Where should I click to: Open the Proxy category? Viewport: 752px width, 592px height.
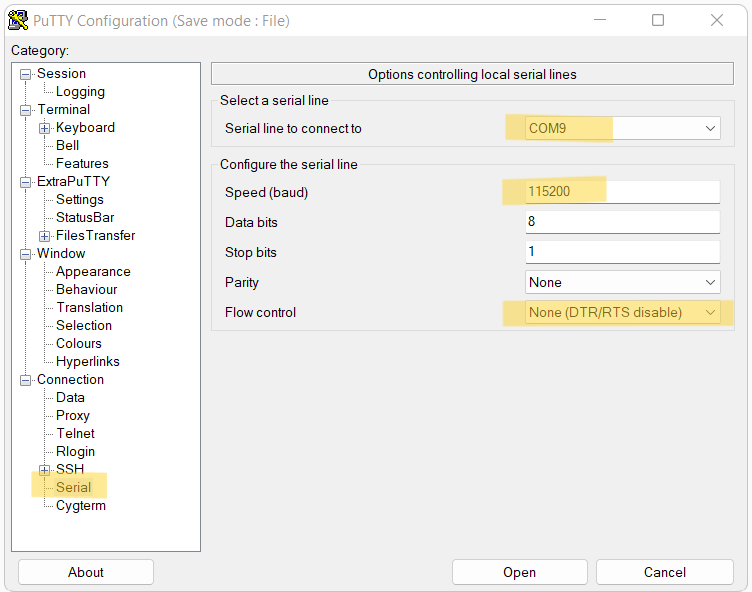pos(73,415)
